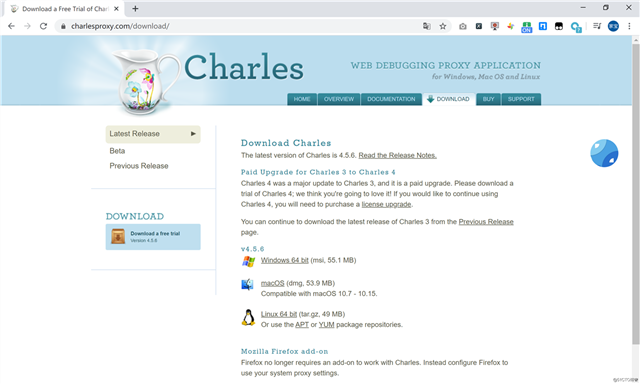Click the blue square extension icon
This screenshot has width=640, height=384.
(x=542, y=26)
